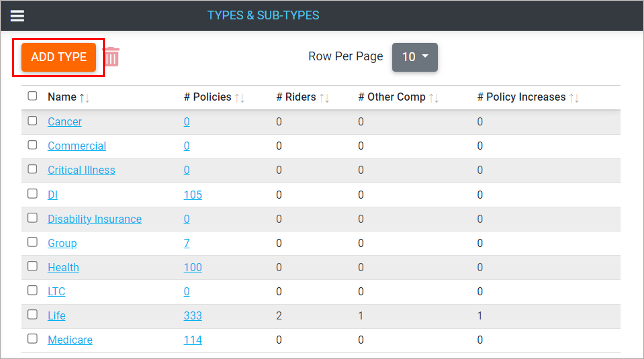This screenshot has width=644, height=359.
Task: Sort by # Policies column arrows
Action: (x=240, y=98)
